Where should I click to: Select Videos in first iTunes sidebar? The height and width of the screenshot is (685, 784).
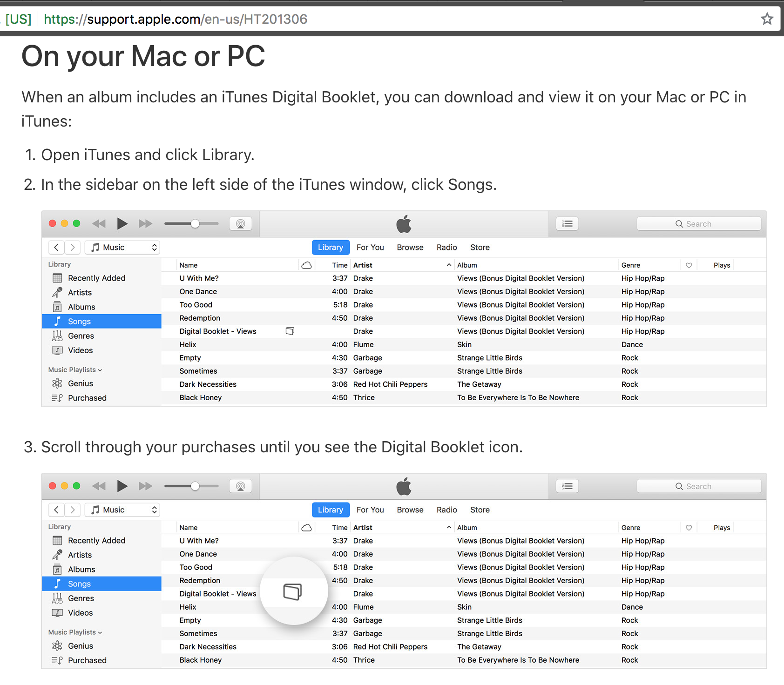pos(101,350)
